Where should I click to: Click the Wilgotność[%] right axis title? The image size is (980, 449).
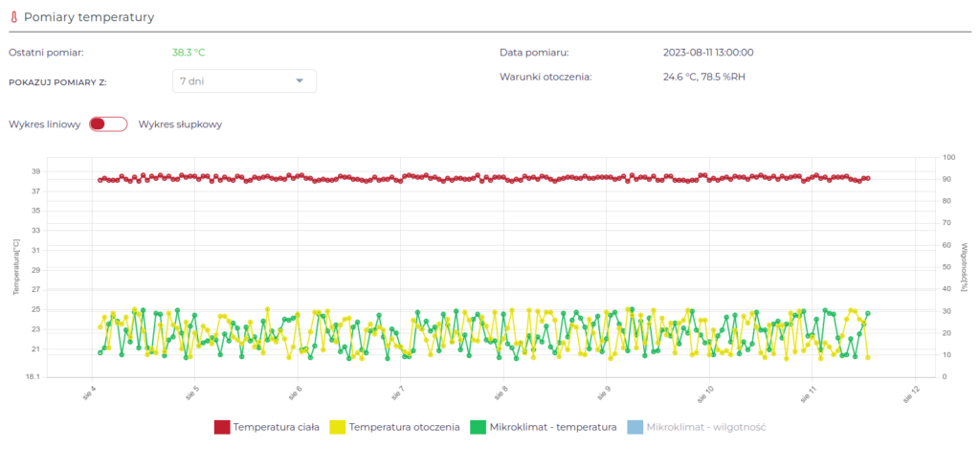pos(966,267)
